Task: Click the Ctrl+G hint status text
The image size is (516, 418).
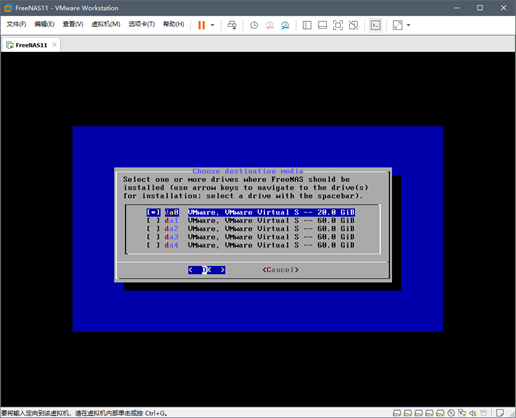Action: coord(84,413)
